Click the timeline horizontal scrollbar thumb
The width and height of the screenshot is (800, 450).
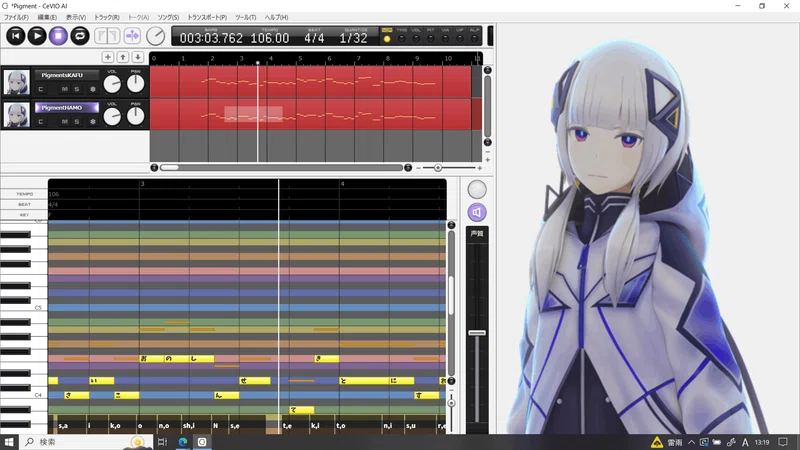click(169, 167)
